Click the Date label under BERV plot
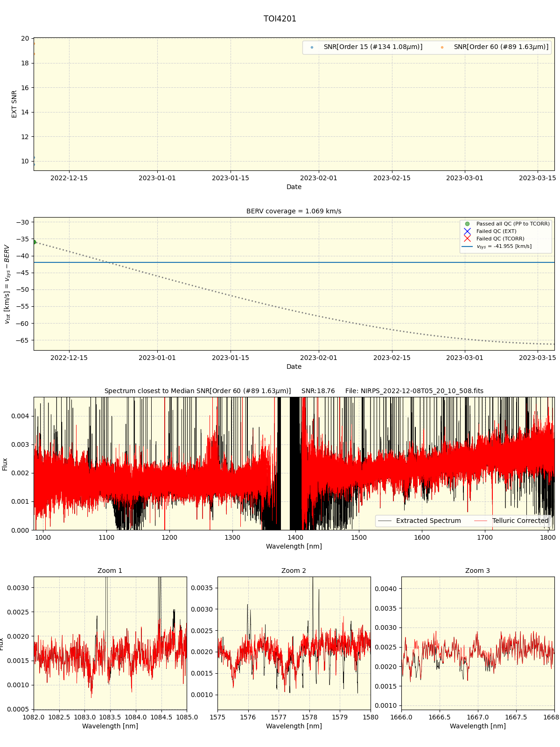 tap(294, 367)
